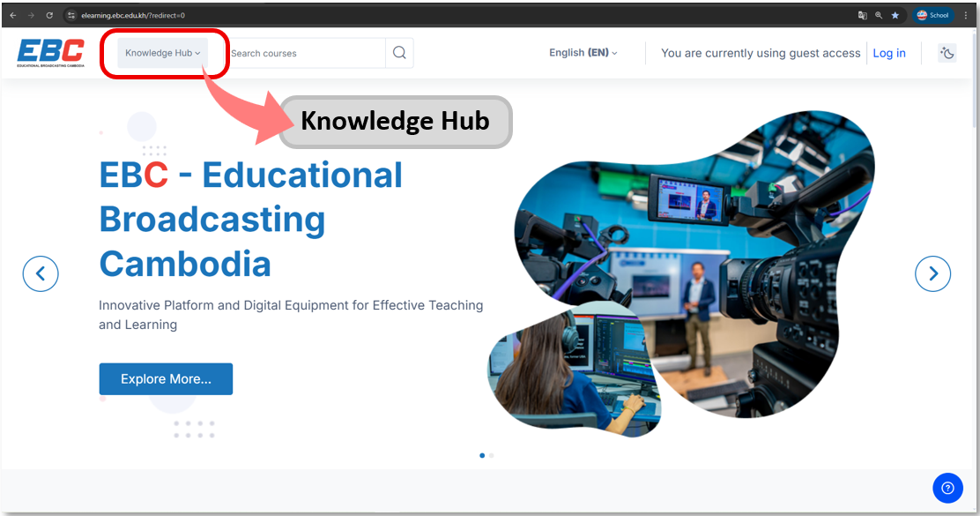Screen dimensions: 980x516
Task: Click the browser back arrow
Action: click(x=13, y=15)
